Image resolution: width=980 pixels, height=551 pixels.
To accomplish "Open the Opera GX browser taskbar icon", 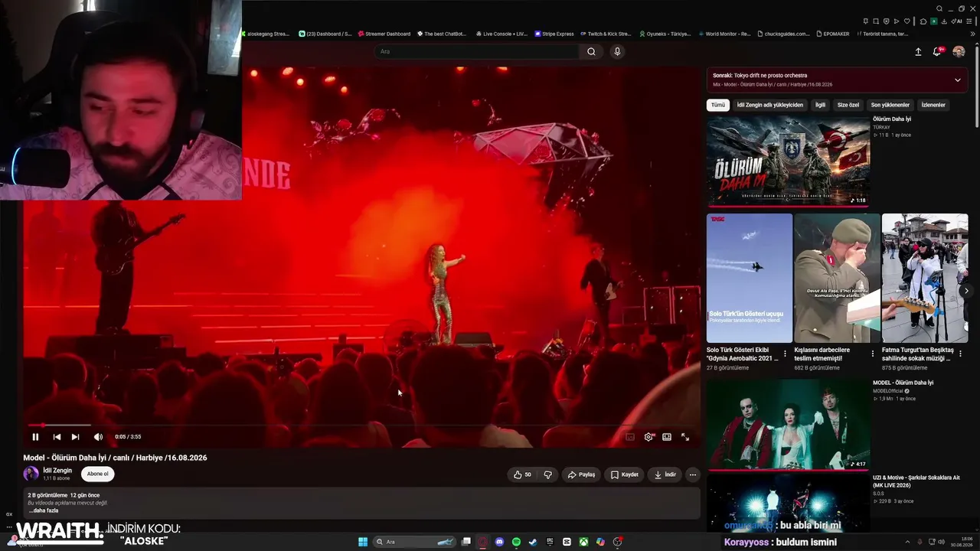I will tap(483, 542).
